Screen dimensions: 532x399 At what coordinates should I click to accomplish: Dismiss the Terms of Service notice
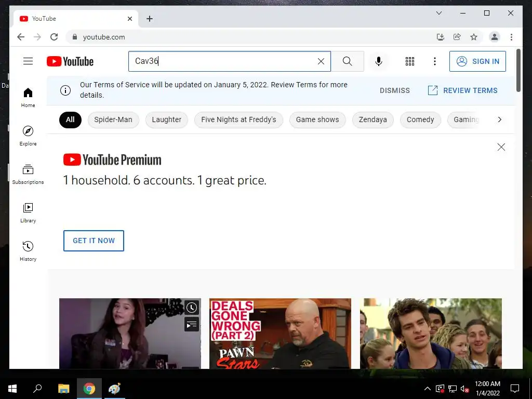coord(395,90)
